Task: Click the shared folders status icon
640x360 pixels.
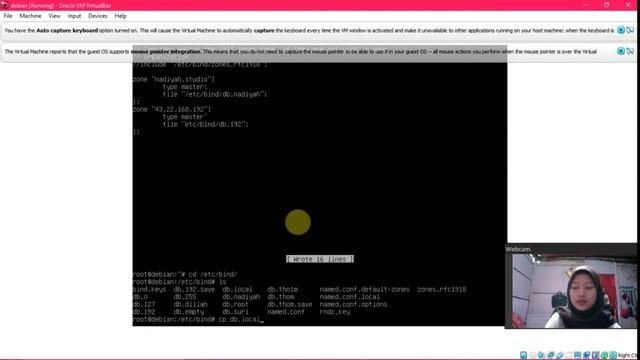Action: point(569,355)
